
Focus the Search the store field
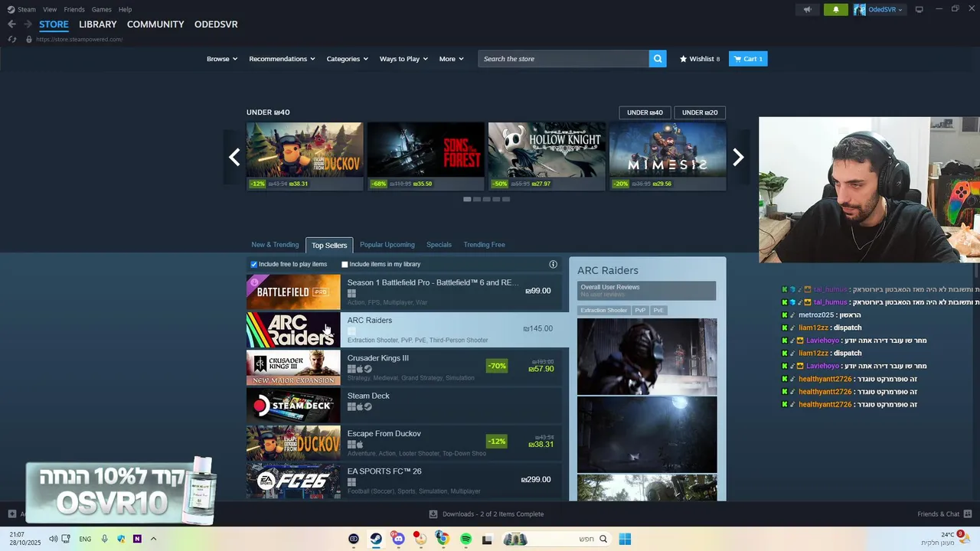(563, 59)
